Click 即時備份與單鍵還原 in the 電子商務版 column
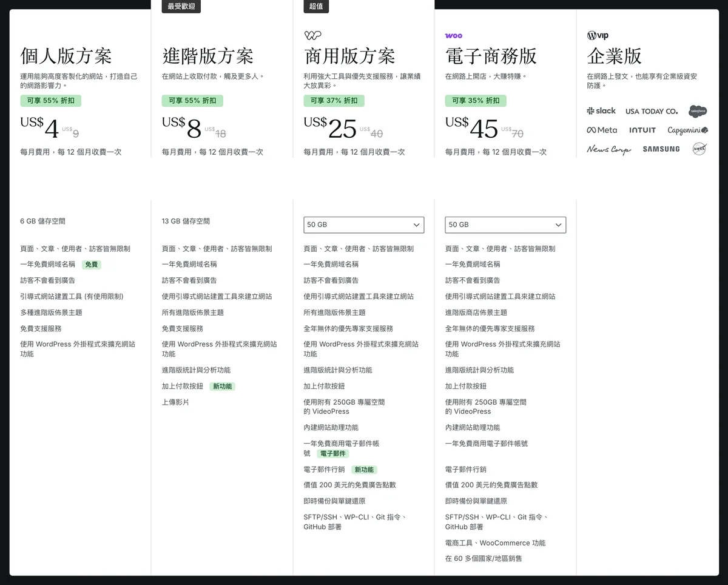This screenshot has width=728, height=585. click(x=476, y=501)
